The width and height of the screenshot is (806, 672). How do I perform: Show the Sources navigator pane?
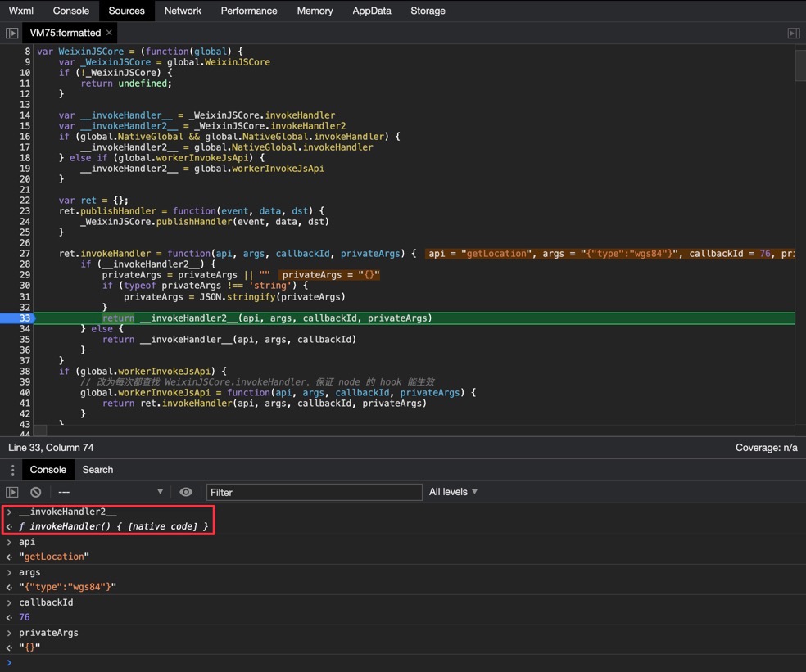coord(11,33)
